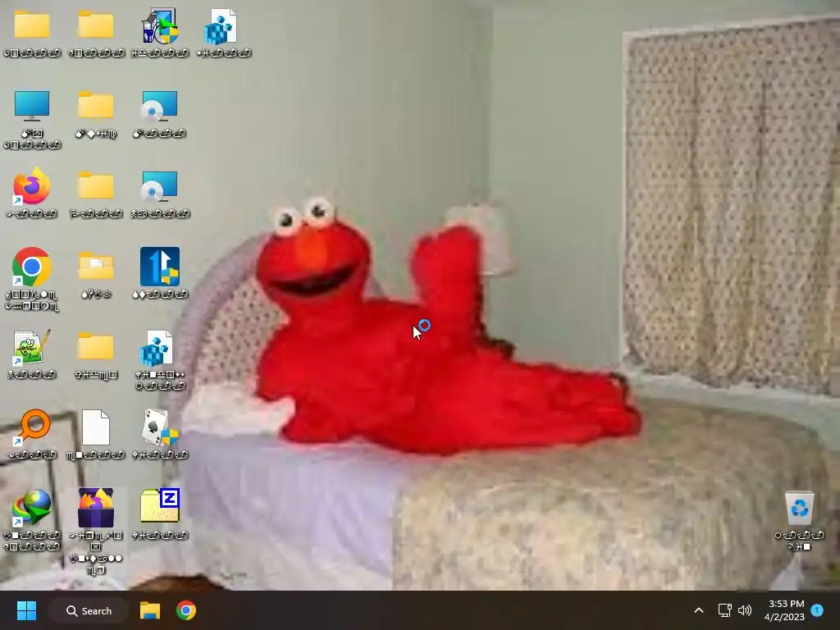Select the yellow folder beside the notepad shortcut
This screenshot has width=840, height=630.
coord(96,346)
